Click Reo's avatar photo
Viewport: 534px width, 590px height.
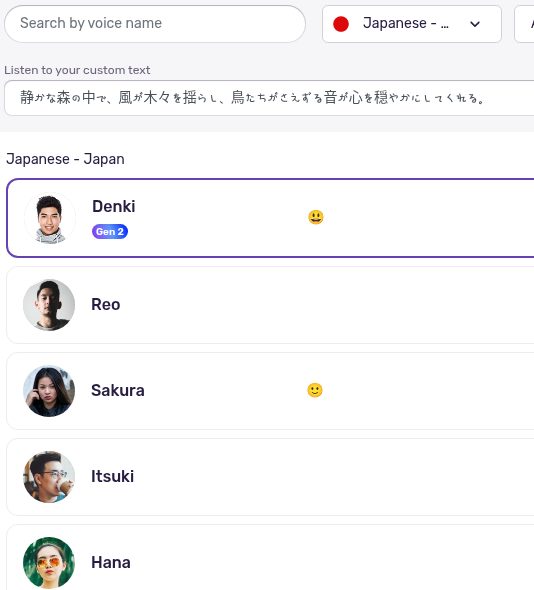point(49,305)
